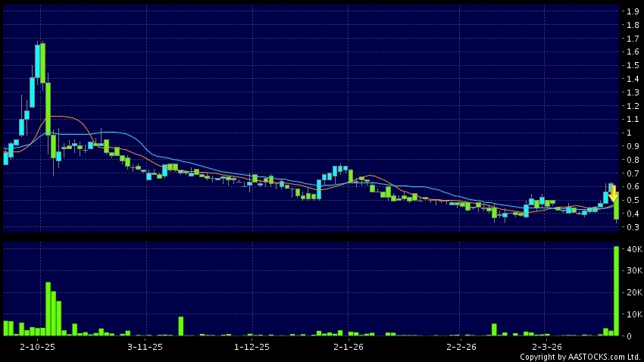Select the 2-3-26 date axis label
The width and height of the screenshot is (644, 362).
coord(546,347)
